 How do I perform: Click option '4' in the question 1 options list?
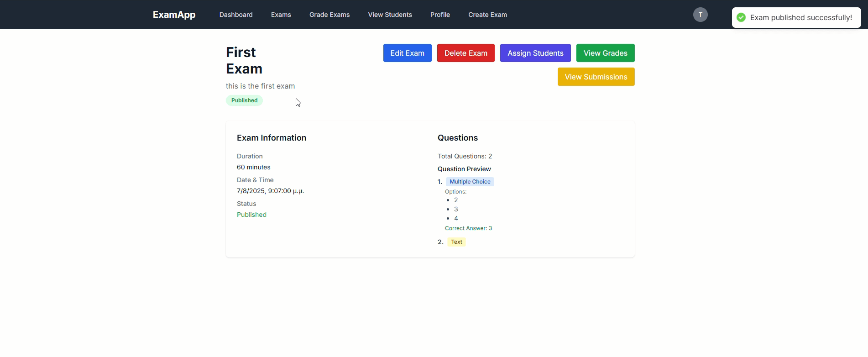(456, 218)
